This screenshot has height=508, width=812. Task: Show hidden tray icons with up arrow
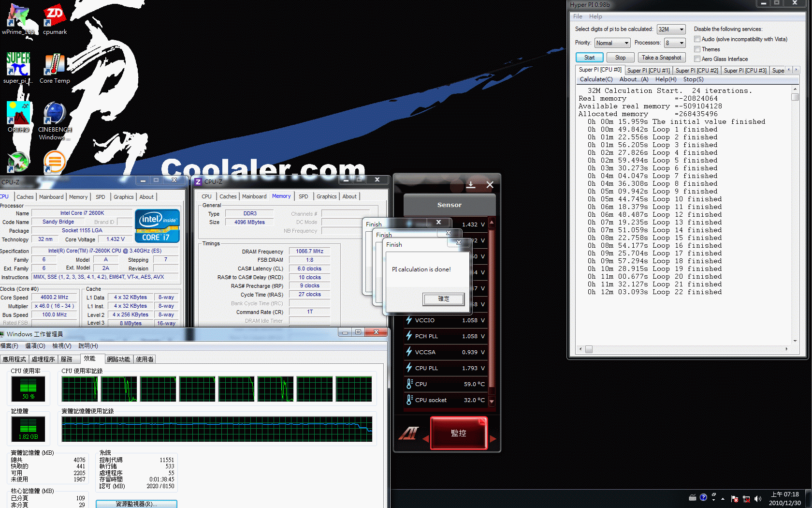click(x=723, y=499)
